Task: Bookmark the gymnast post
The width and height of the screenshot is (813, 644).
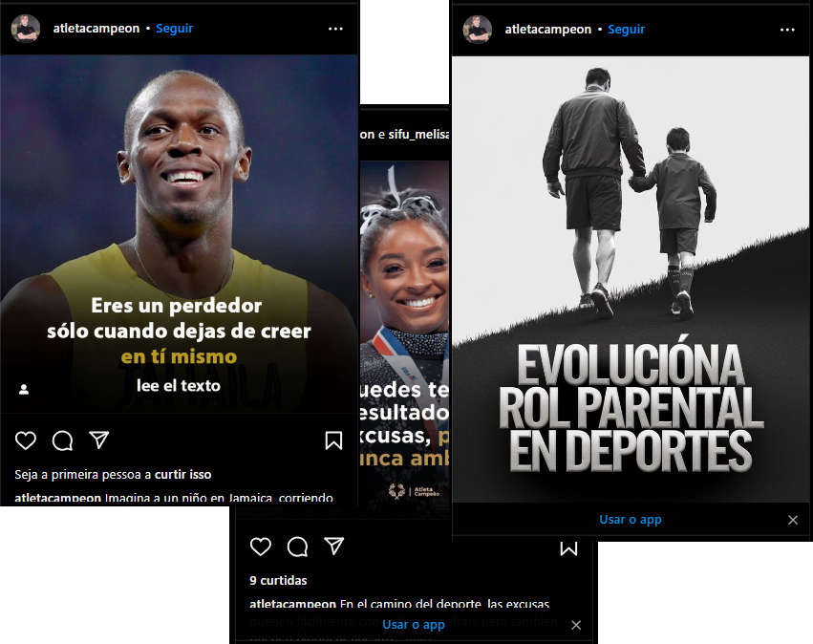Action: click(568, 548)
